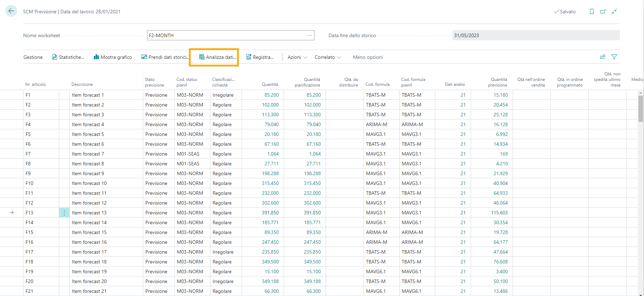Screen dimensions: 644x296
Task: Open the filter pane icon
Action: tap(614, 57)
